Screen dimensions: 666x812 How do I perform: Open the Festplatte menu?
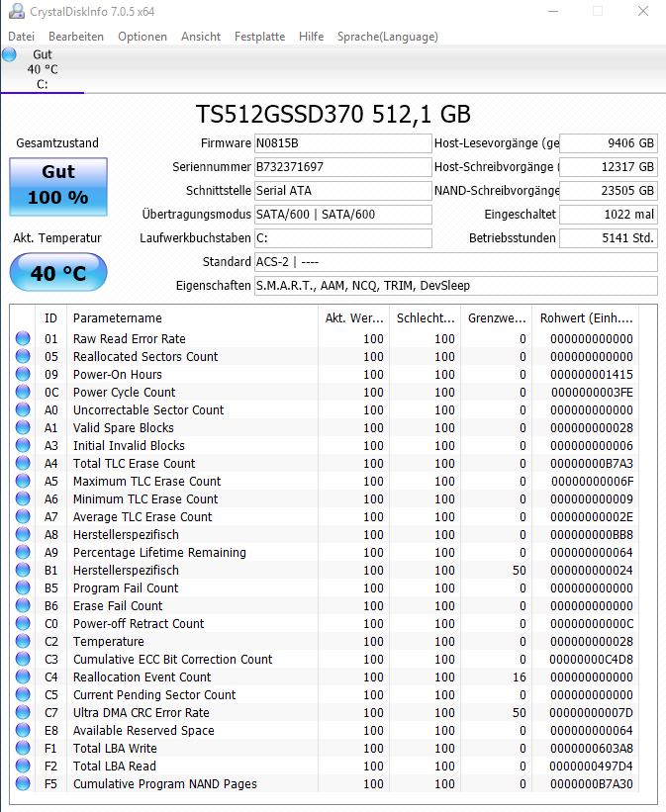click(x=259, y=37)
